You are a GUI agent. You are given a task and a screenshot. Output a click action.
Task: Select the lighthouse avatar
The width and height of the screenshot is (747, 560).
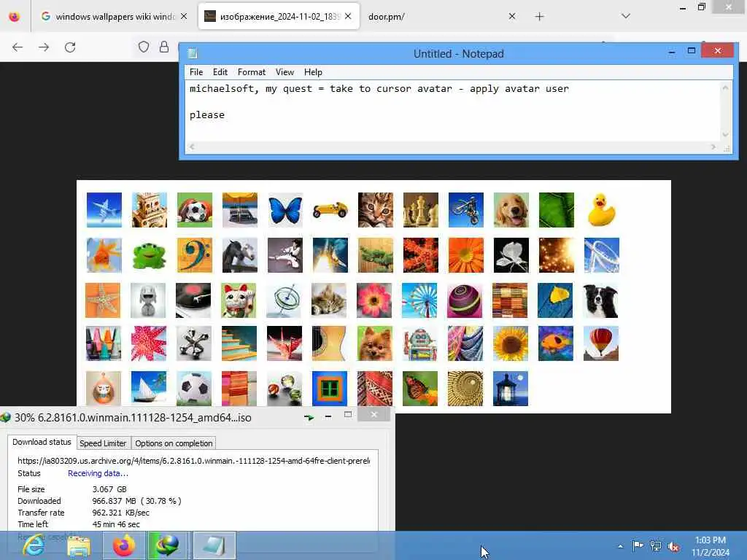pos(511,388)
